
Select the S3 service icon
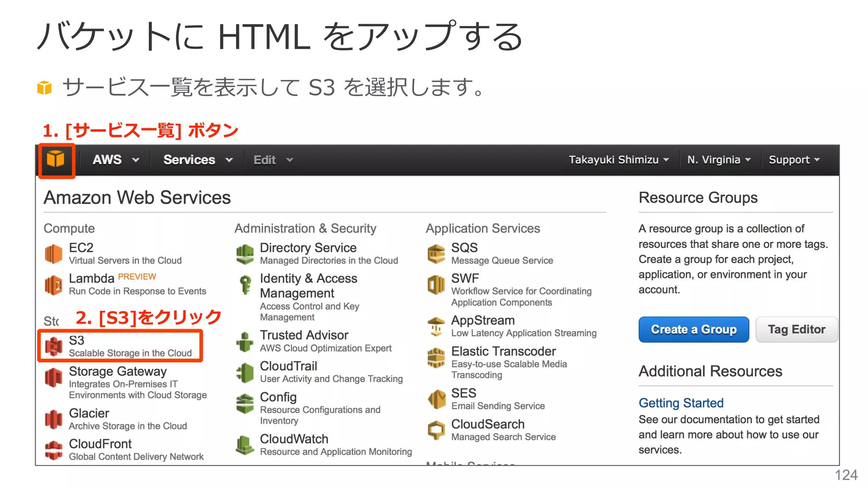(53, 346)
